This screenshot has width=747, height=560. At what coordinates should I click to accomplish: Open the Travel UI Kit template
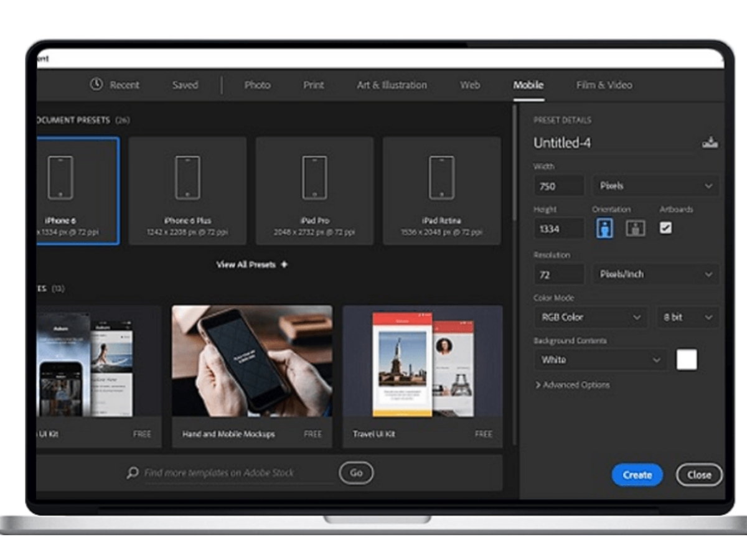423,376
